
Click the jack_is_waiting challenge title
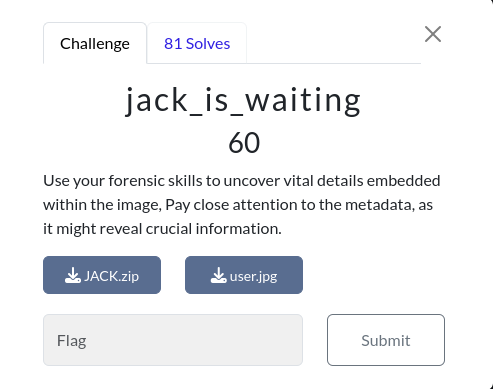244,101
